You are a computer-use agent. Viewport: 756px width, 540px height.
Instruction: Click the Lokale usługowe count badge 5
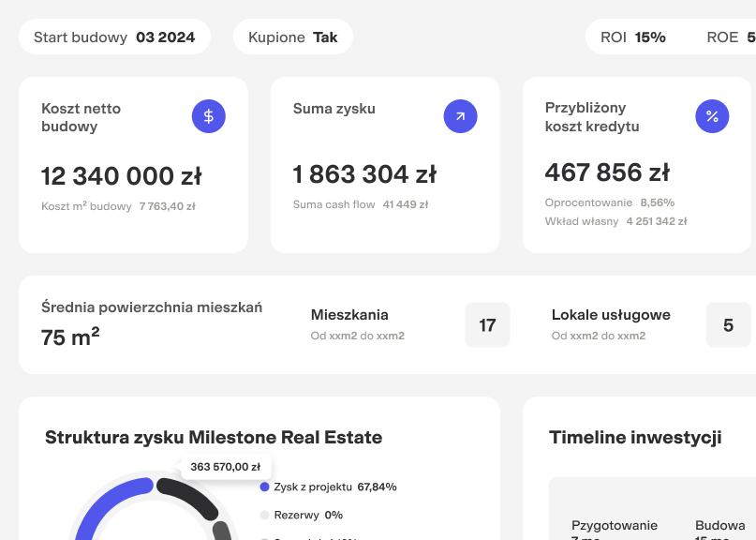[729, 324]
